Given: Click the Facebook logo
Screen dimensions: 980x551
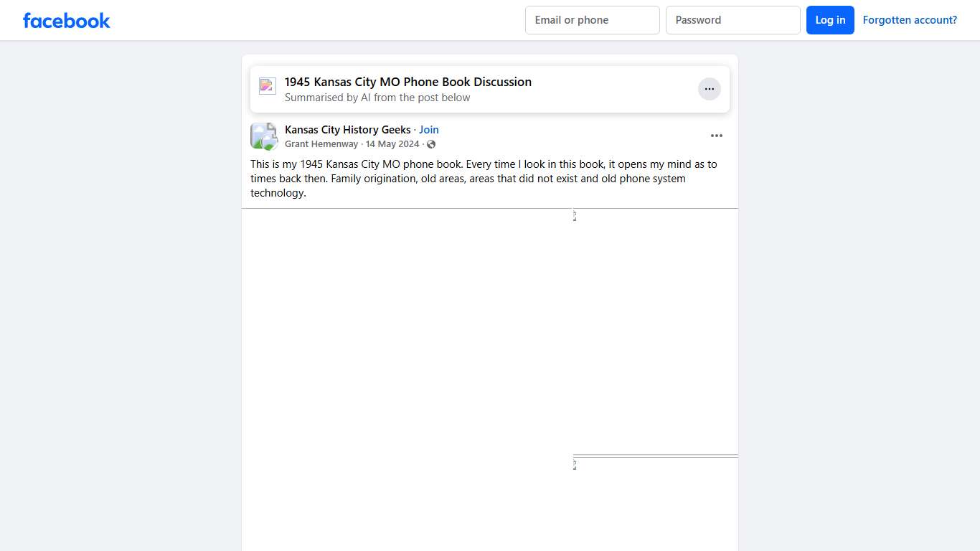Looking at the screenshot, I should click(67, 20).
